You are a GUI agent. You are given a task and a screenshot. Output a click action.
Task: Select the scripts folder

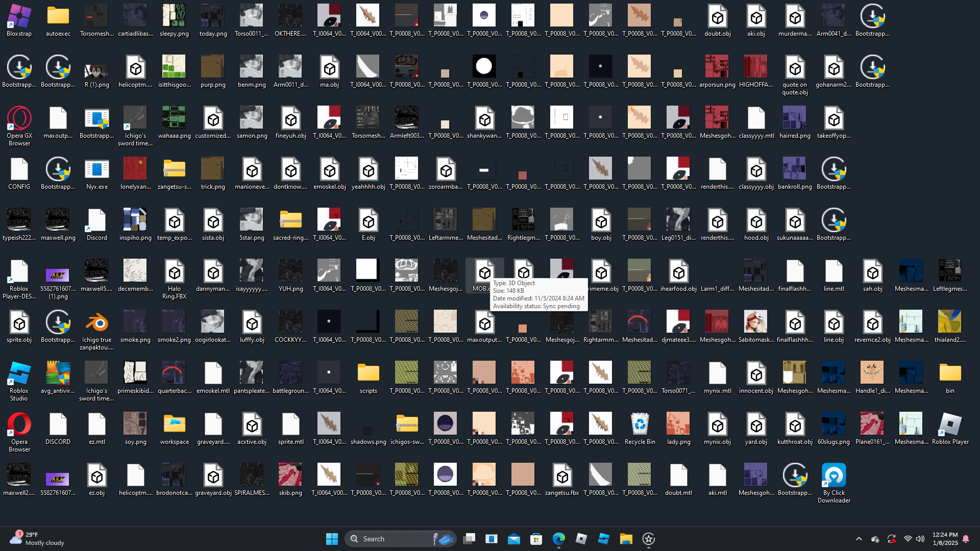pyautogui.click(x=368, y=374)
